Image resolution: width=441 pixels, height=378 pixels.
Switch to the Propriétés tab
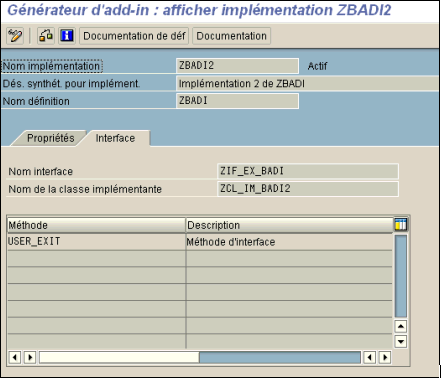tap(51, 138)
